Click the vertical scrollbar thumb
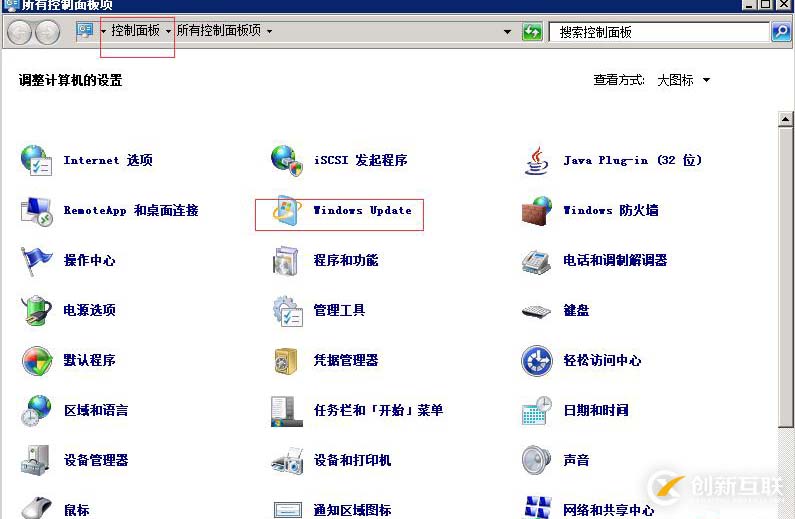Viewport: 795px width, 519px height. click(785, 277)
